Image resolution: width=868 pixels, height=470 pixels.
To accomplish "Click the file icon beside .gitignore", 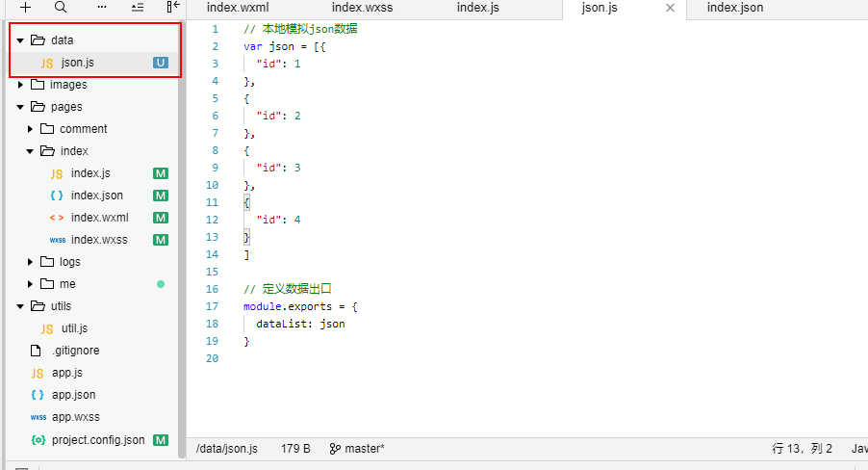I will click(x=36, y=351).
